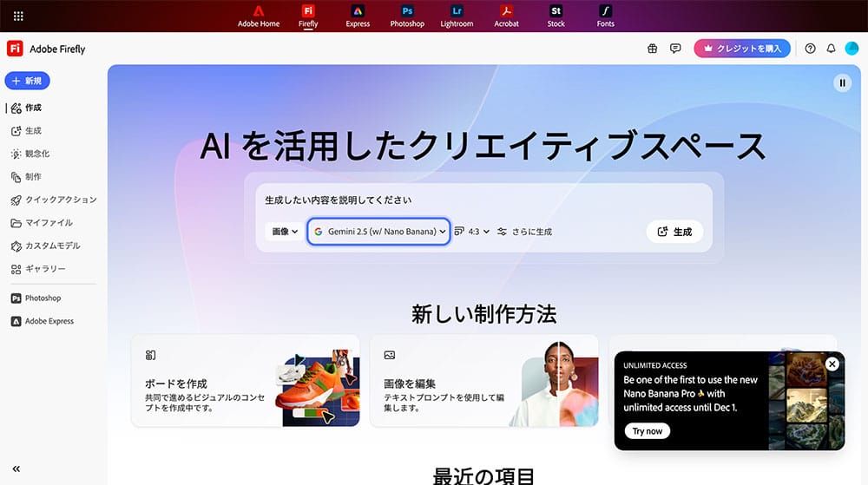The image size is (868, 485).
Task: Launch Acrobat from top bar
Action: pos(506,16)
